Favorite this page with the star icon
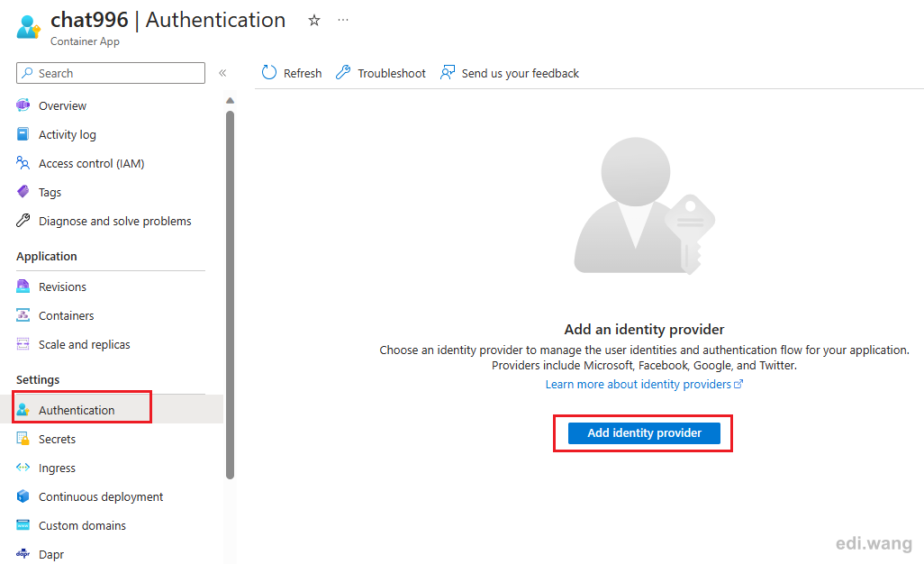The height and width of the screenshot is (564, 924). point(314,21)
